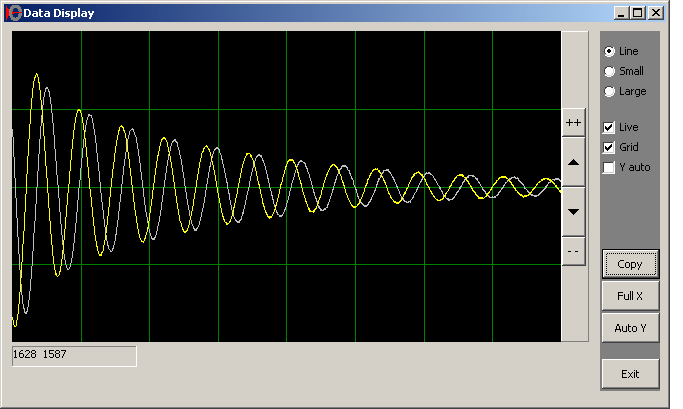
Task: Click the Full X button
Action: point(630,296)
